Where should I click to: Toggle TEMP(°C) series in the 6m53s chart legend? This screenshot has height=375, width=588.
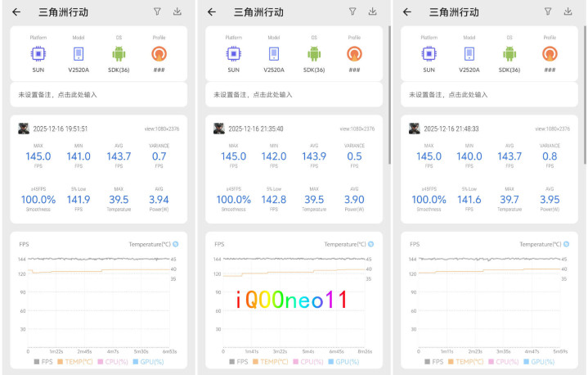[x=75, y=362]
